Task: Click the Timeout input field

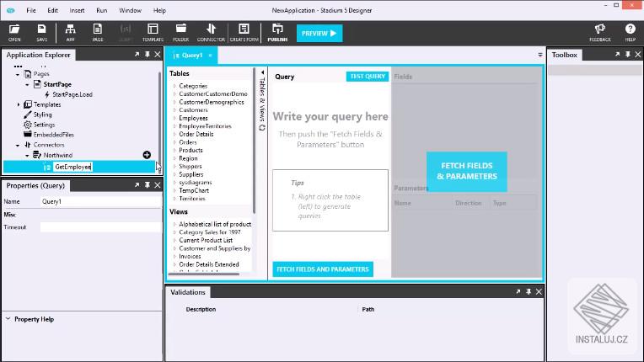Action: 100,226
